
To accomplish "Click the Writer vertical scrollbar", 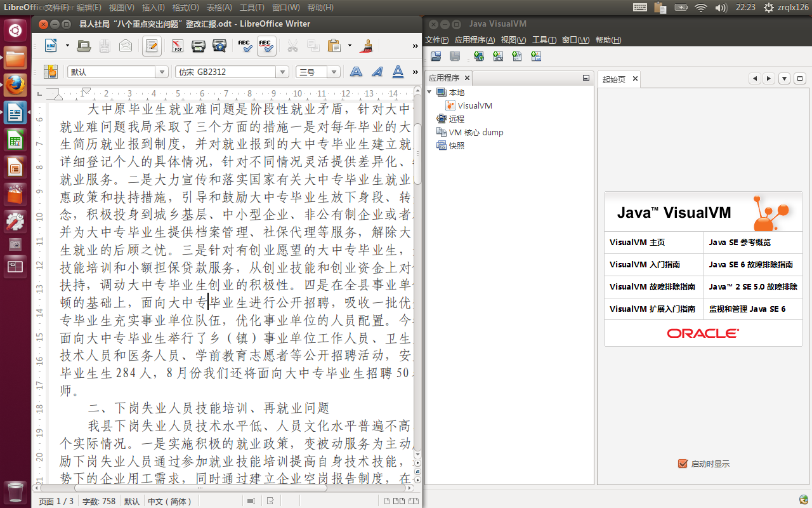I will [x=417, y=273].
